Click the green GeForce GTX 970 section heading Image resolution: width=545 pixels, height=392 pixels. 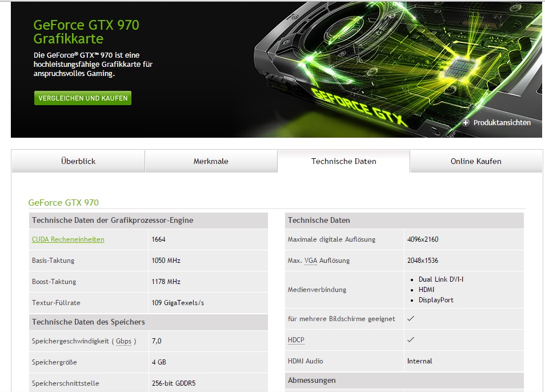click(x=63, y=203)
